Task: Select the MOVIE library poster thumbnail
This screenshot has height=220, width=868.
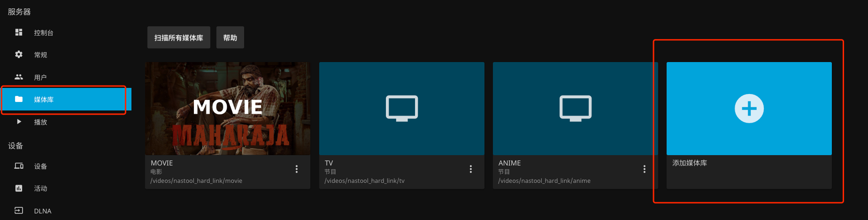Action: pos(228,109)
